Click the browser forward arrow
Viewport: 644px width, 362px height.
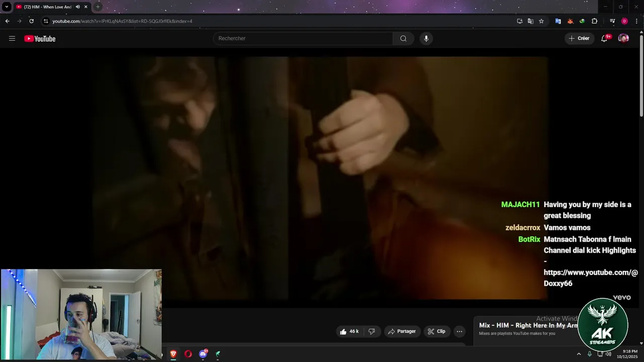coord(19,21)
